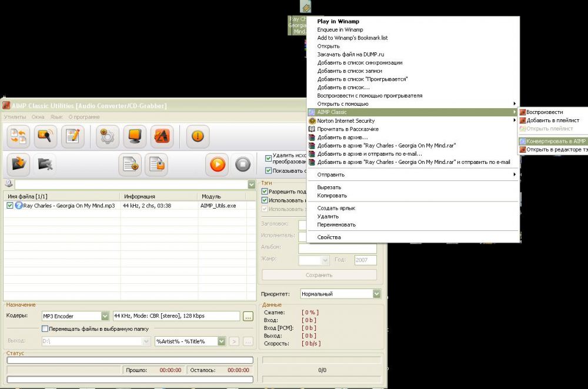Viewport: 588px width, 389px height.
Task: Open the Жанр dropdown
Action: [325, 260]
